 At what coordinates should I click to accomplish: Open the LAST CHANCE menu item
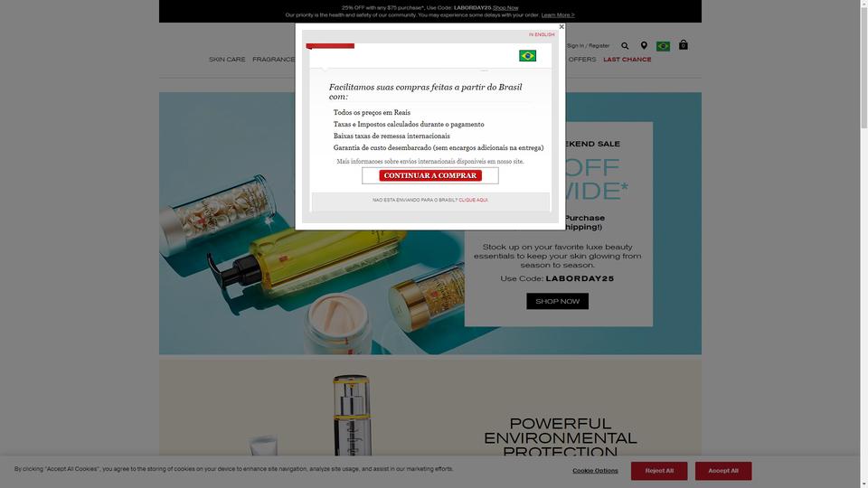coord(627,60)
